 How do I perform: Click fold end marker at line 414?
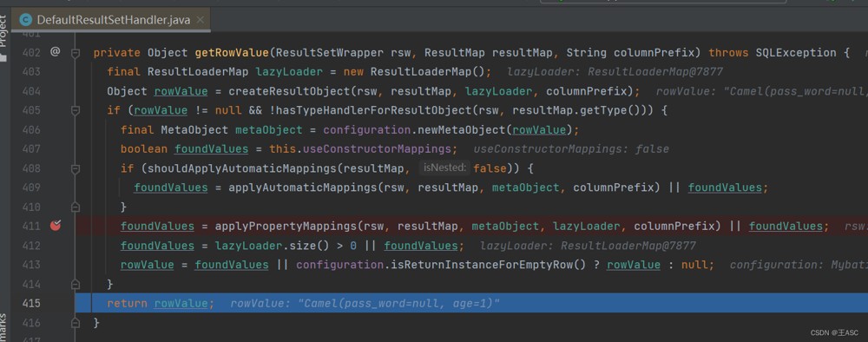pyautogui.click(x=76, y=284)
